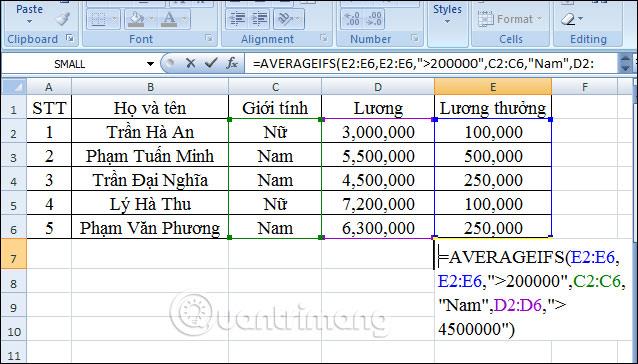
Task: Click the 'Giới tính' header cell
Action: tap(275, 107)
